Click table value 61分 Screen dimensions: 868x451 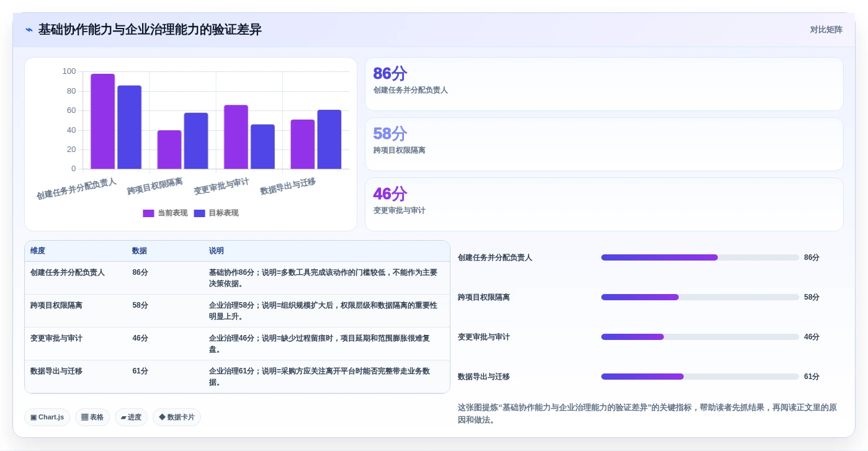pyautogui.click(x=140, y=371)
